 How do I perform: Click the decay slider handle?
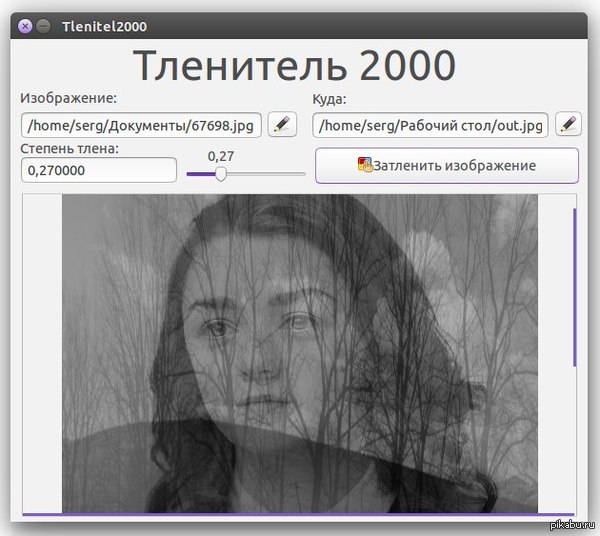[x=220, y=174]
